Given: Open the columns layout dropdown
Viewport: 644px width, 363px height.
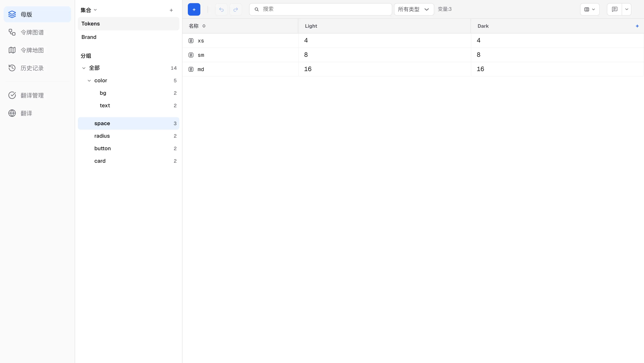Looking at the screenshot, I should tap(590, 9).
